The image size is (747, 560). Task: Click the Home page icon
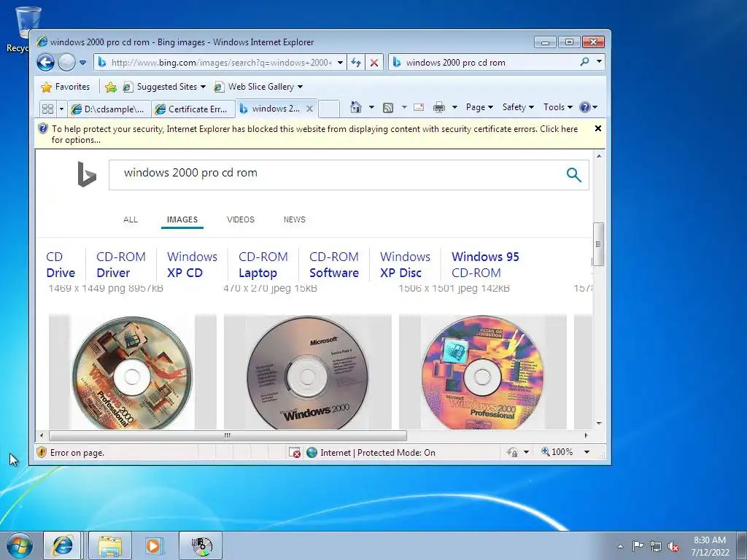click(355, 107)
